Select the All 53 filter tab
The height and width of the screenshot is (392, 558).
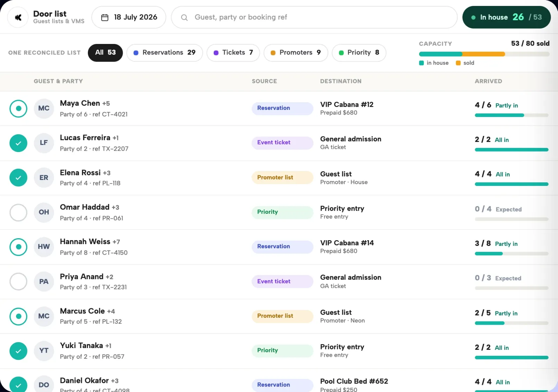(x=105, y=53)
